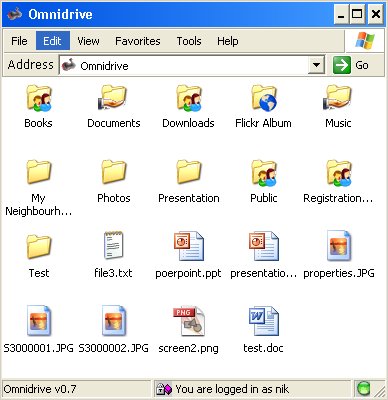Open the Help menu
This screenshot has width=388, height=400.
coord(228,41)
